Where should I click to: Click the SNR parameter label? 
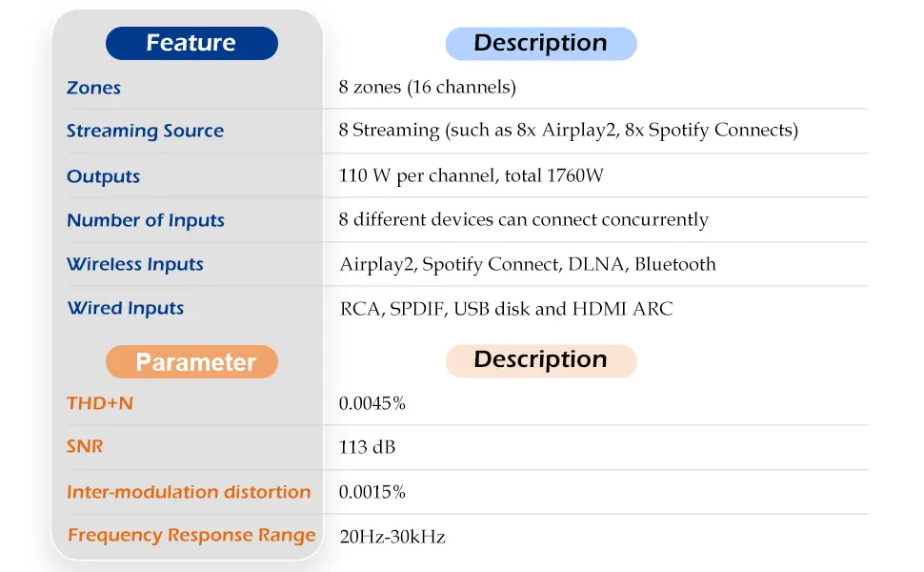point(85,447)
